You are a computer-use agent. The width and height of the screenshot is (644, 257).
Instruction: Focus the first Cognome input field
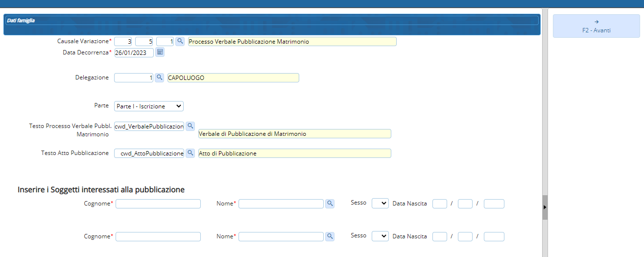click(158, 204)
